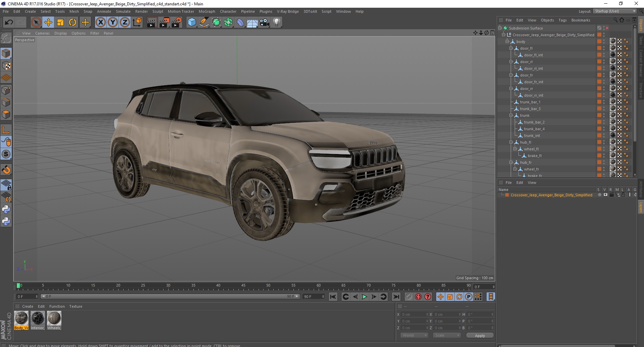Open Edit Render Settings
Image resolution: width=644 pixels, height=347 pixels.
(x=177, y=22)
